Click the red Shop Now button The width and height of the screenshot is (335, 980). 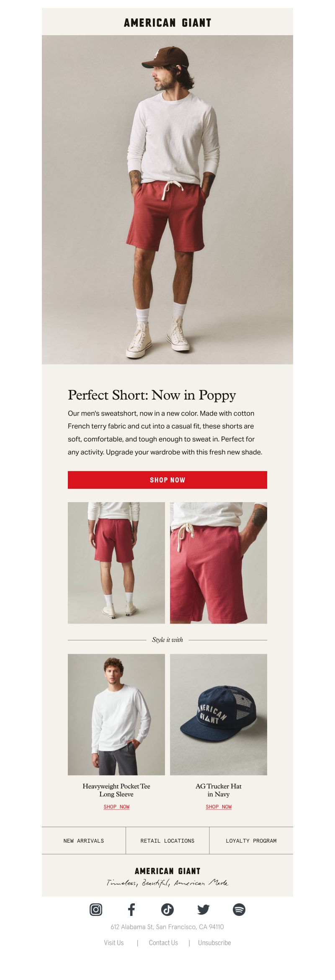point(167,480)
